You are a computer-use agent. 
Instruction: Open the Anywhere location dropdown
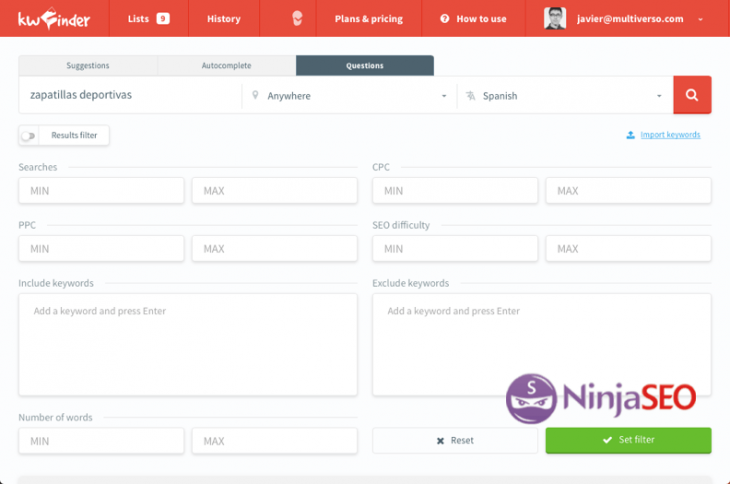[349, 95]
